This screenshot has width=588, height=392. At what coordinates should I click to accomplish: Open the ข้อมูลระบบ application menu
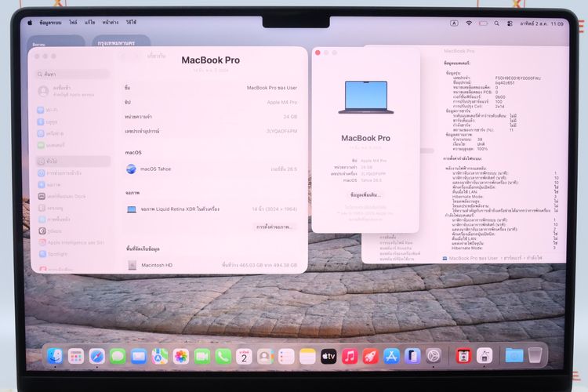tap(50, 23)
